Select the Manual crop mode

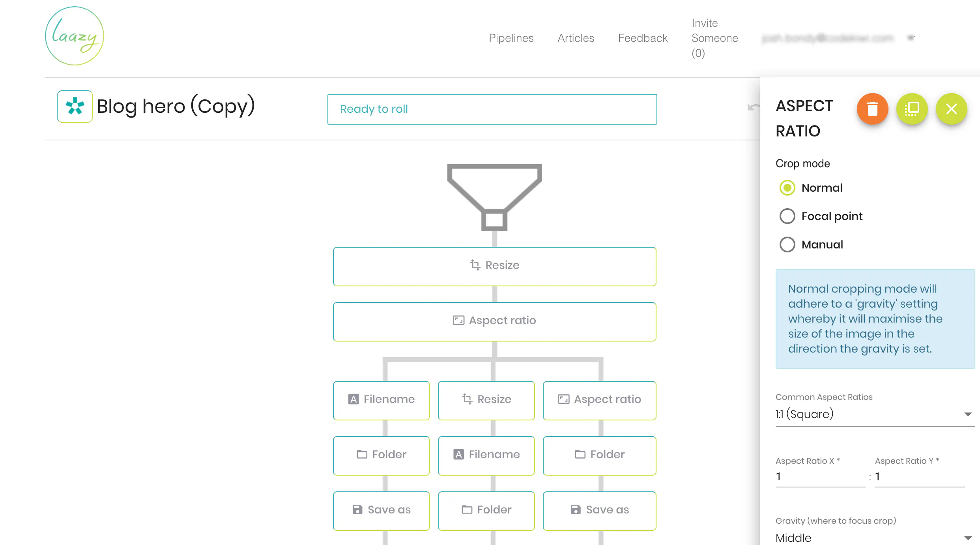point(787,245)
